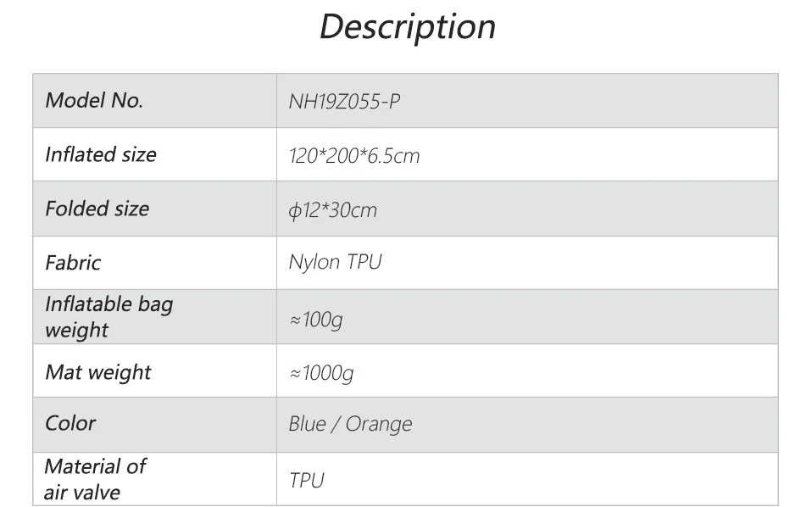
Task: Click the word Blue in color row
Action: [307, 424]
